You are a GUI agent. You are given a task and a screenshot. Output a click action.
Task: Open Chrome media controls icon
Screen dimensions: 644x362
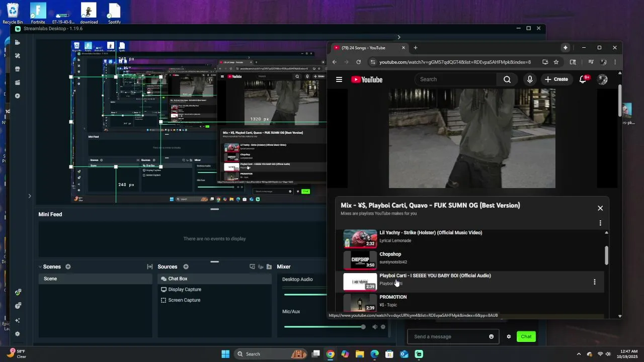coord(591,62)
